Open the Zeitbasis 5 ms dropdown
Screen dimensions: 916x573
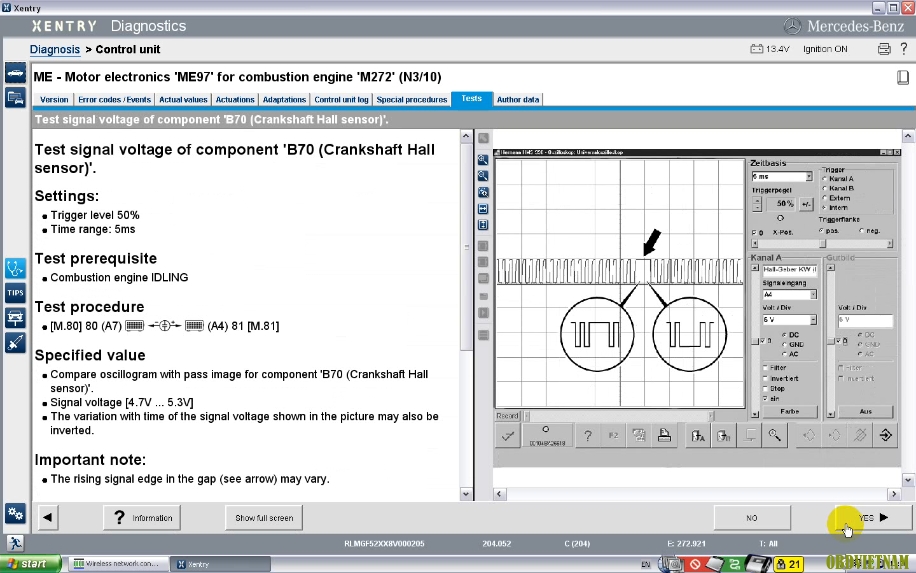pyautogui.click(x=809, y=176)
